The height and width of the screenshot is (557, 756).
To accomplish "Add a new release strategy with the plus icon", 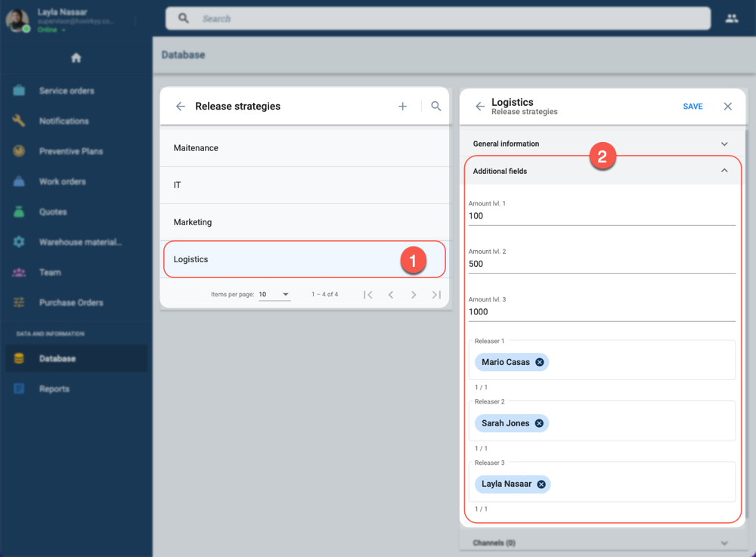I will point(402,106).
